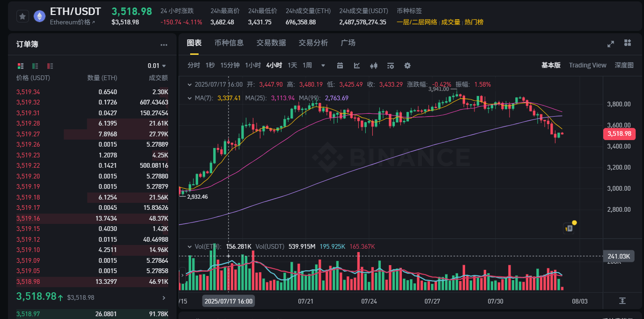
Task: Select the 15分钟 interval
Action: coord(230,66)
